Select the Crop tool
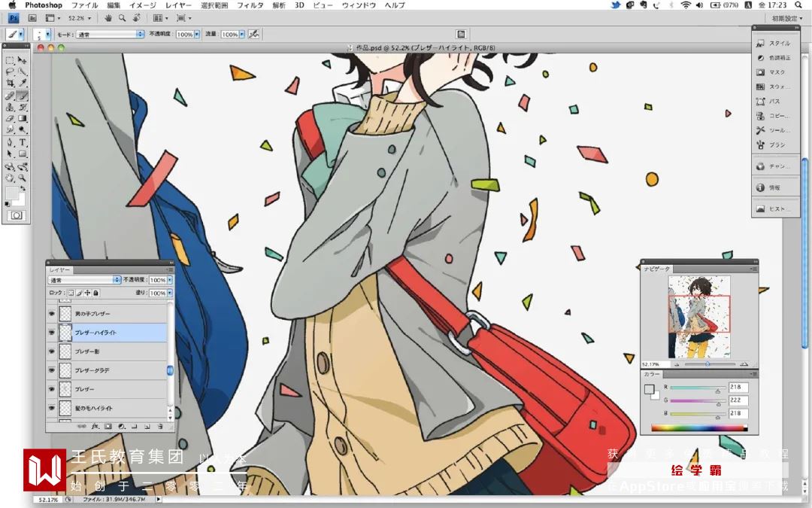The width and height of the screenshot is (812, 508). coord(10,83)
